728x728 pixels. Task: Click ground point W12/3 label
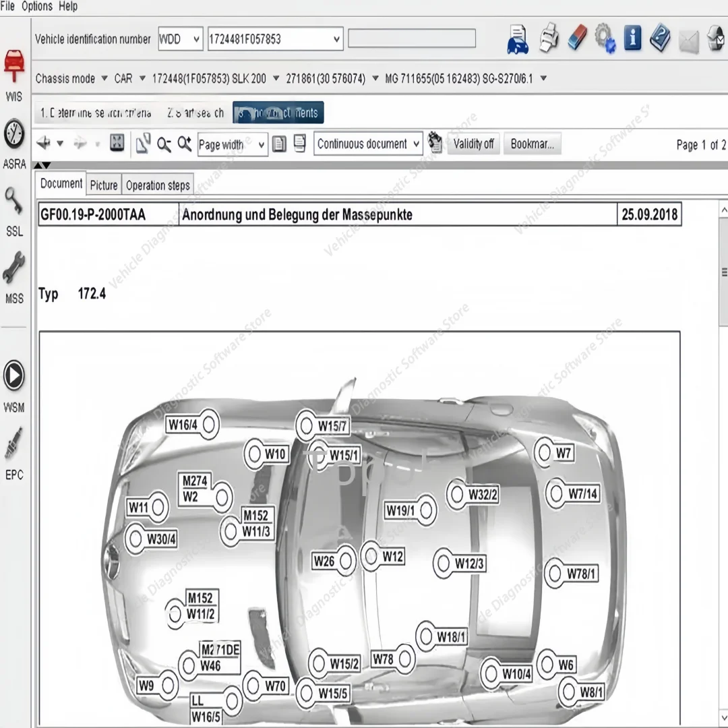click(x=469, y=563)
